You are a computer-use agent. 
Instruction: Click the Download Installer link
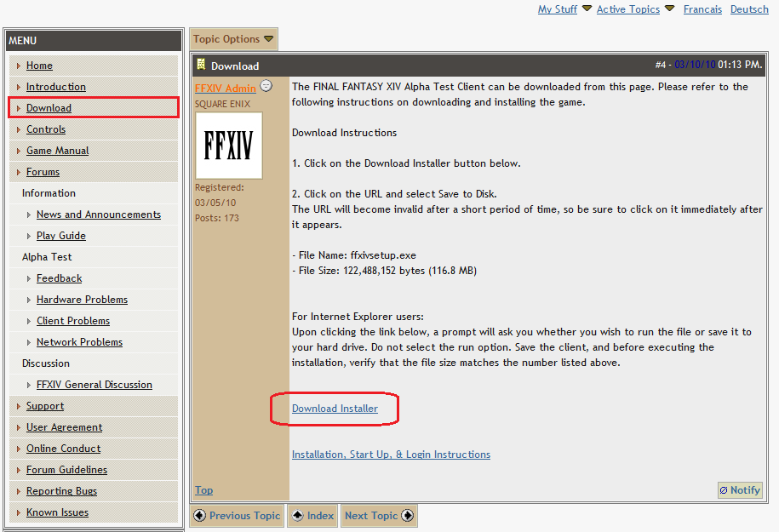335,409
